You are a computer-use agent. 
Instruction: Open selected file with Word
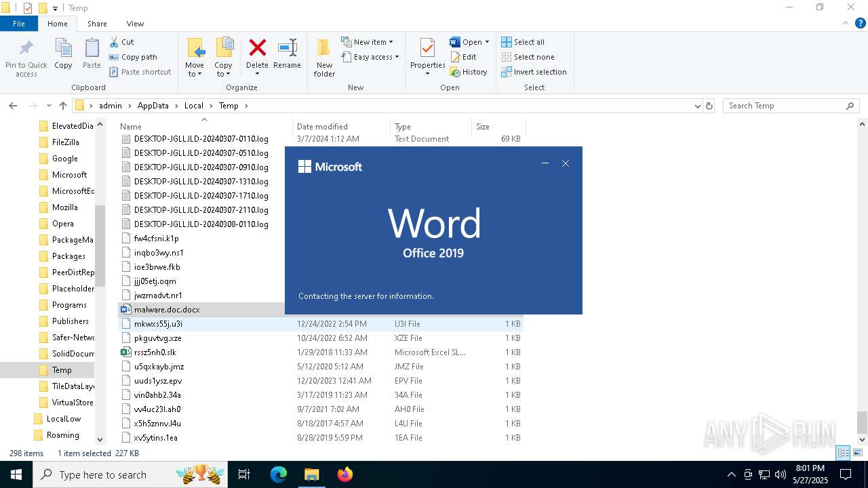466,42
